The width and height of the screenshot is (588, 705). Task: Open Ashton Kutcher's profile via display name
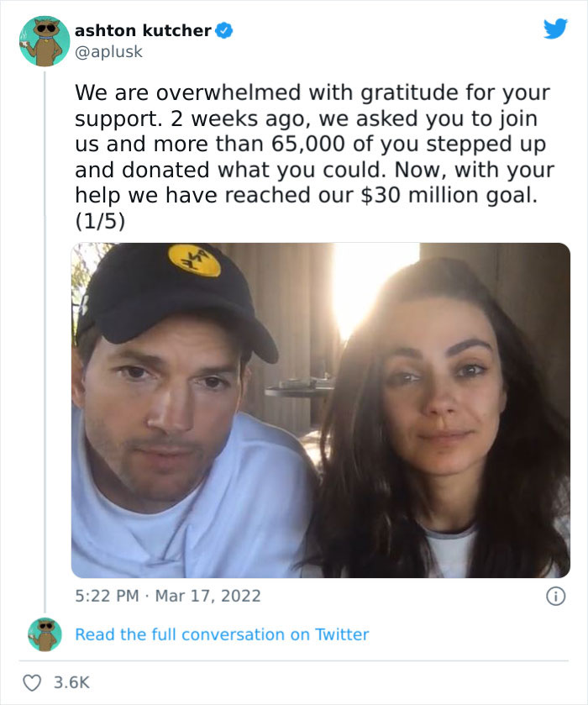143,29
